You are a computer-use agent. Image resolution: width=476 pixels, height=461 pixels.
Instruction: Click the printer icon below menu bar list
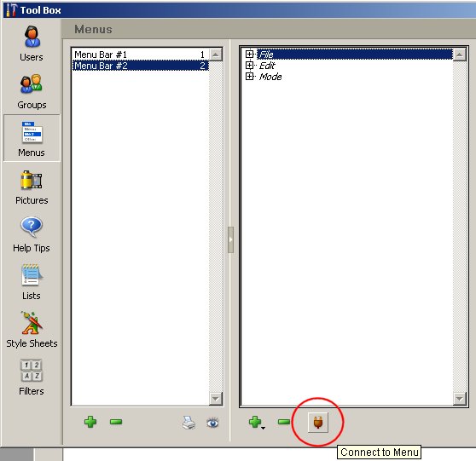189,423
